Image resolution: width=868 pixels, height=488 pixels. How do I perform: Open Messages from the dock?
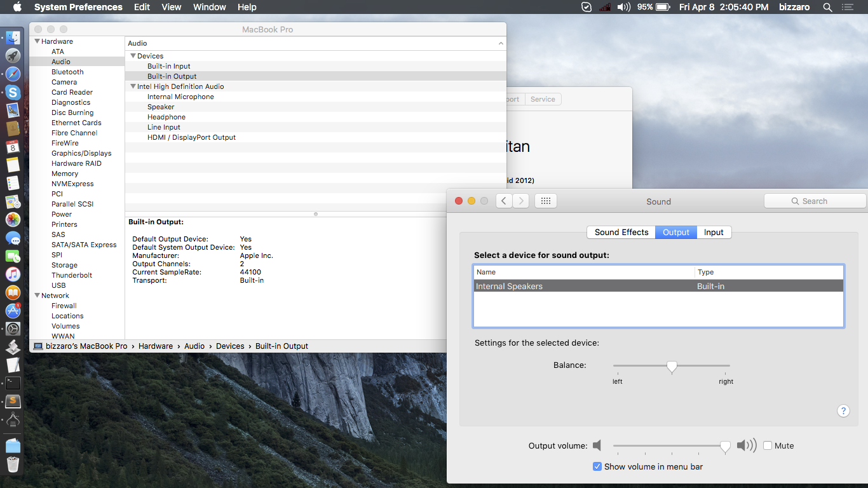pyautogui.click(x=13, y=238)
